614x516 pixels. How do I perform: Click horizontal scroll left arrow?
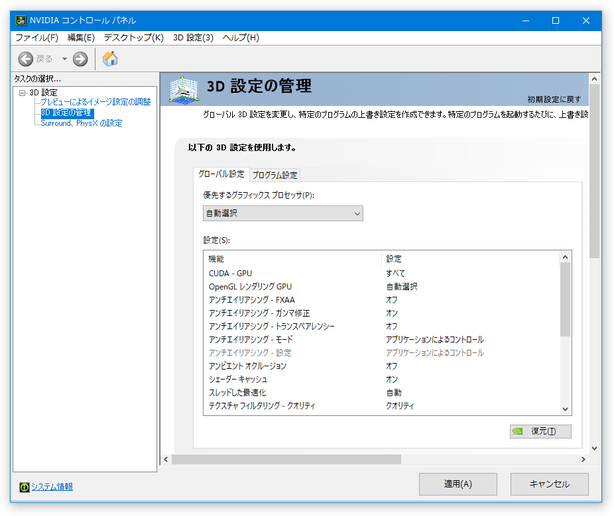(x=166, y=459)
